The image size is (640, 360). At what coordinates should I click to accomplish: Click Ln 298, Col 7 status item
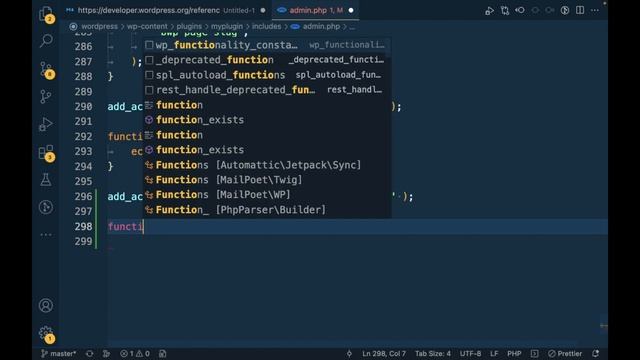tap(384, 353)
